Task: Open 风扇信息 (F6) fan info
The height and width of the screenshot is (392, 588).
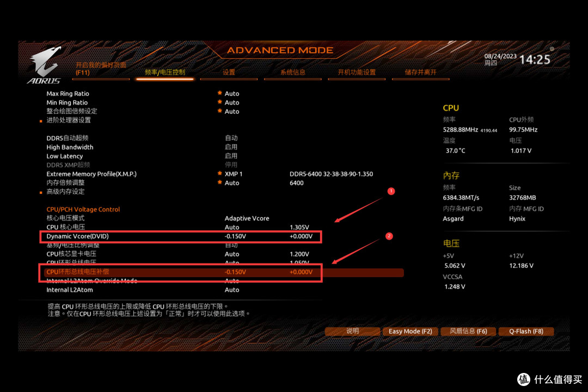Action: tap(468, 331)
